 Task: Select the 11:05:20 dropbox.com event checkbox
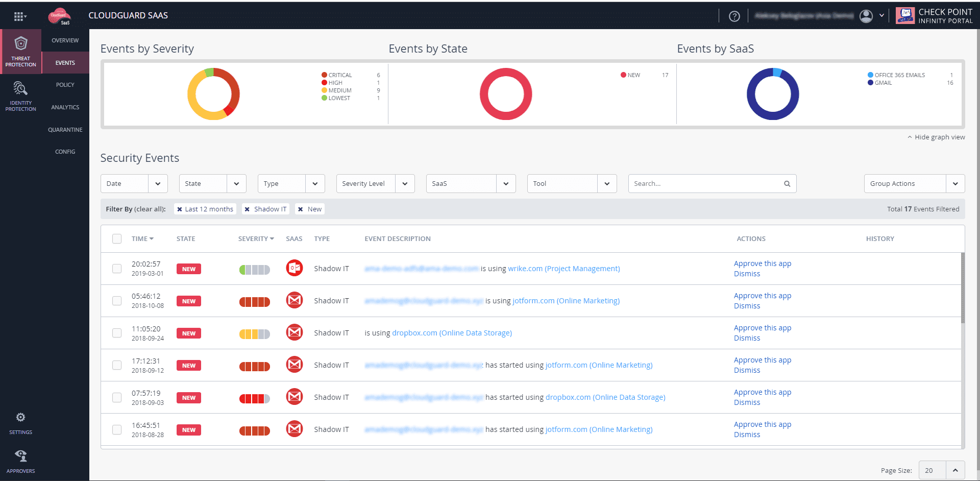pos(117,333)
